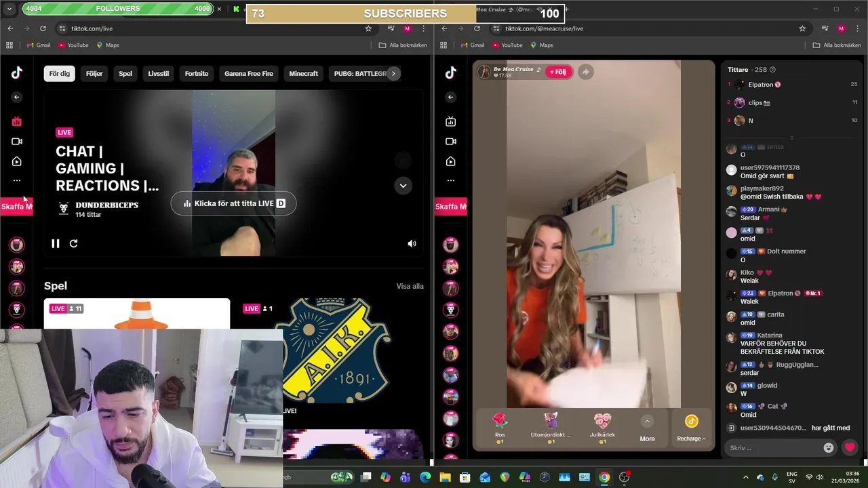Open home-shaped icon in left TikTok sidebar
Screen dimensions: 868x488
[17, 161]
